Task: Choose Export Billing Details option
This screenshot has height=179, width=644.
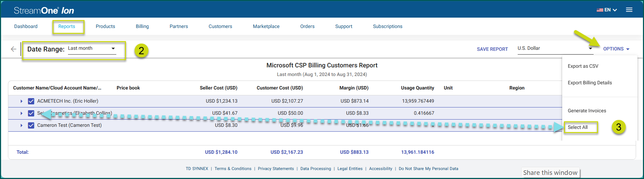Action: coord(590,83)
